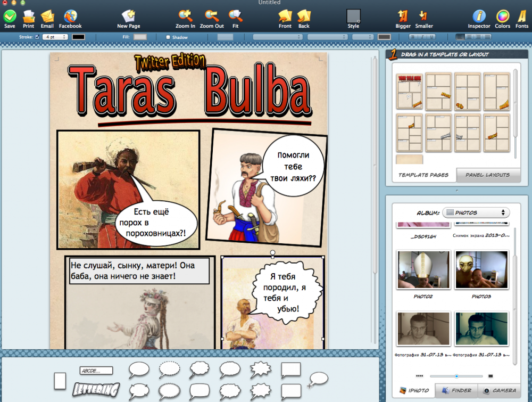
Task: Click the large thumbnail icon right of the size slider
Action: click(491, 376)
